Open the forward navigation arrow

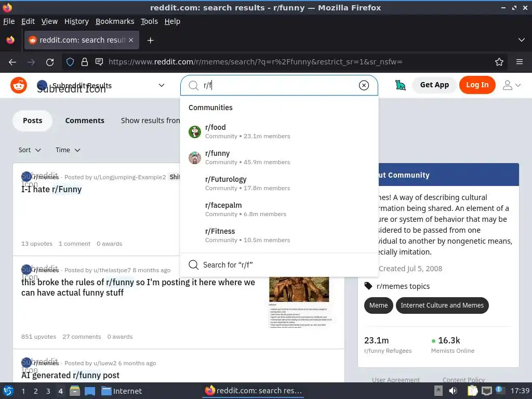point(31,62)
